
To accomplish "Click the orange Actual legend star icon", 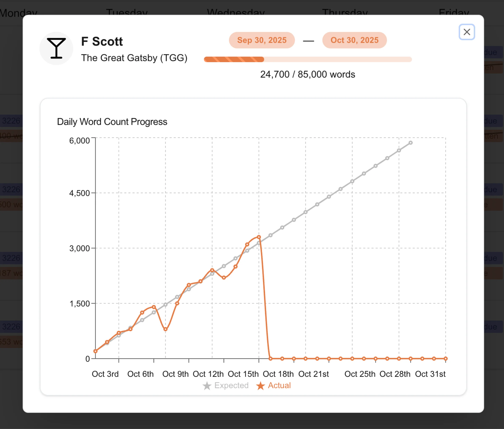I will (x=260, y=386).
